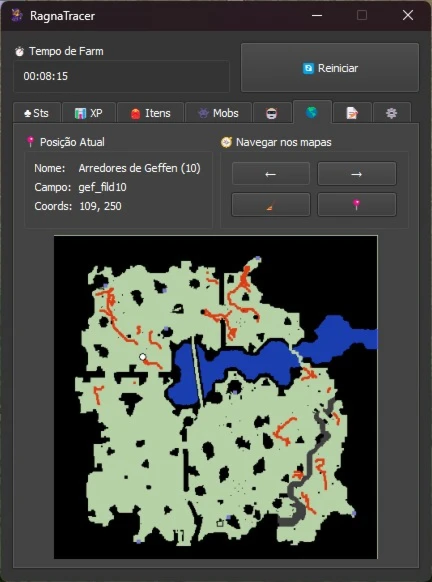This screenshot has width=432, height=582.
Task: Select the globe map tab
Action: 312,112
